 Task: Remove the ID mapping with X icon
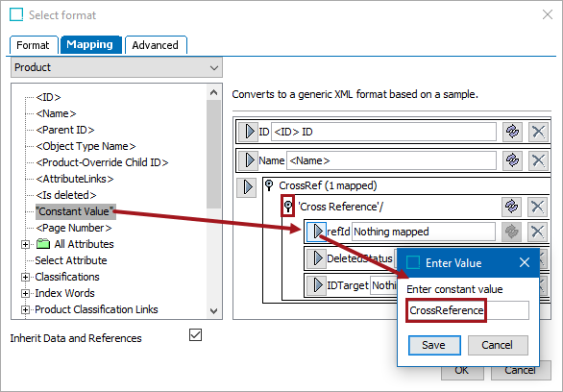538,132
